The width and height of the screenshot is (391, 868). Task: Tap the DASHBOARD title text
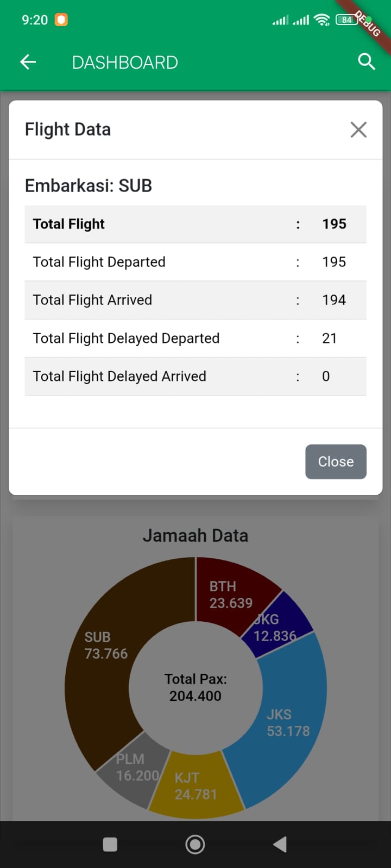pos(125,62)
